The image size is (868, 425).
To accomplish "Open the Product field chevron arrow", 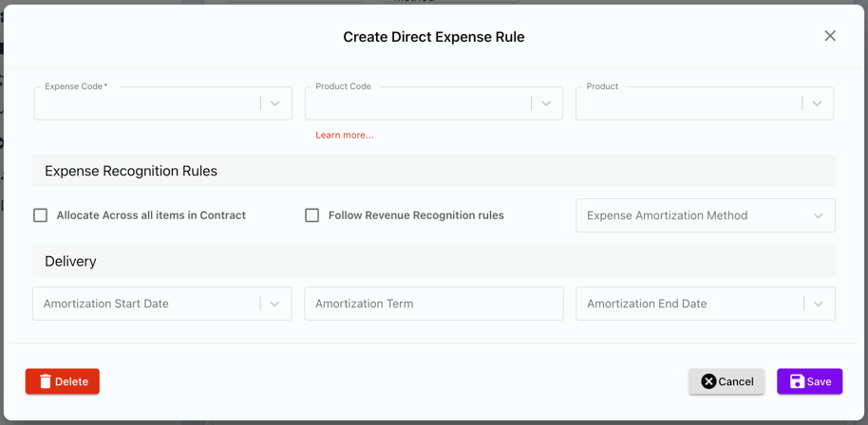I will [817, 103].
